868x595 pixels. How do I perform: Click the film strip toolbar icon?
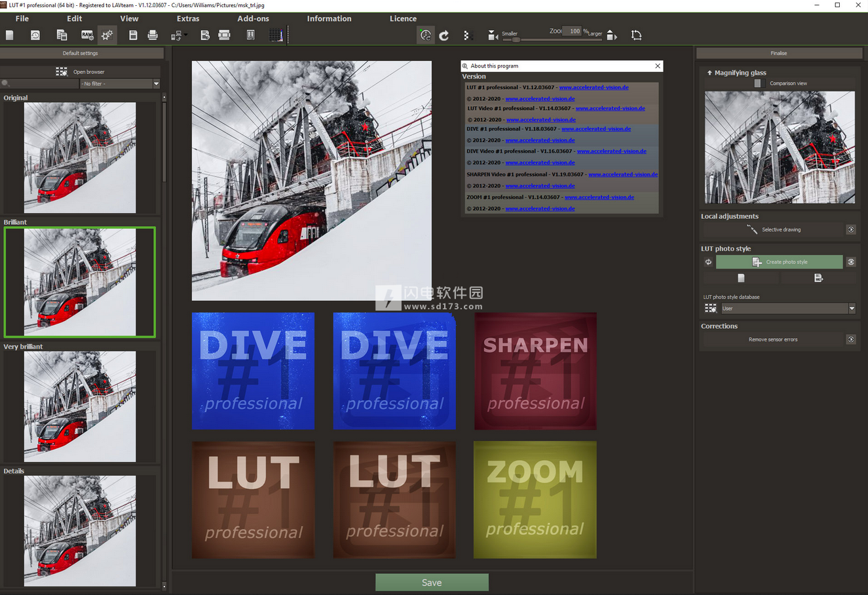pos(224,35)
